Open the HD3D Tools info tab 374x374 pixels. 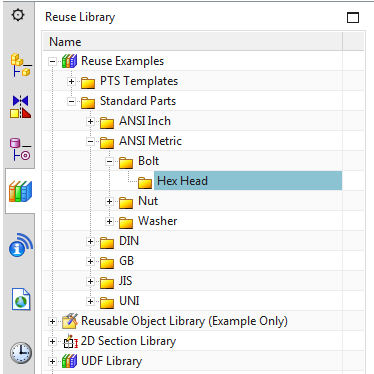[21, 245]
